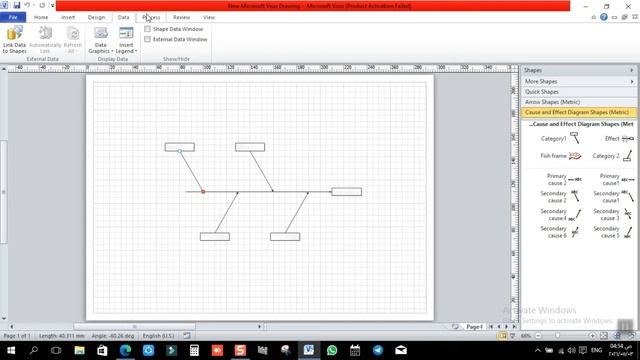Switch to the Review ribbon tab
640x360 pixels.
click(x=181, y=17)
